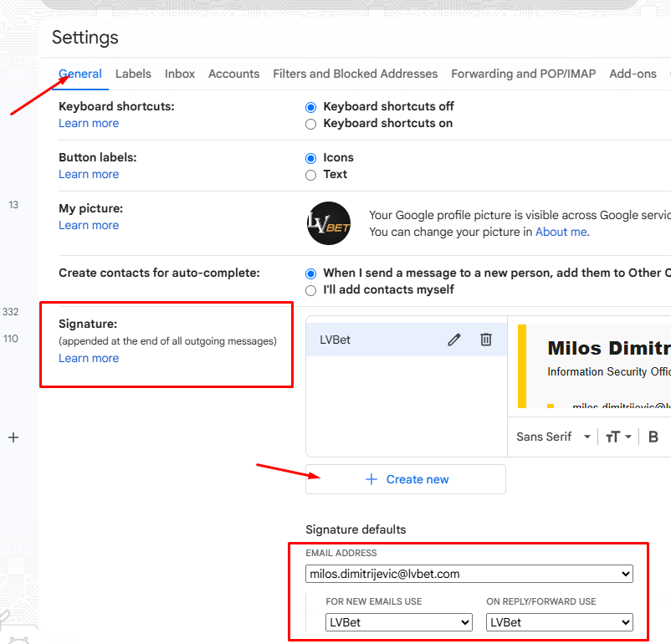The height and width of the screenshot is (644, 671).
Task: Expand On Reply/Forward Use dropdown
Action: pyautogui.click(x=560, y=622)
